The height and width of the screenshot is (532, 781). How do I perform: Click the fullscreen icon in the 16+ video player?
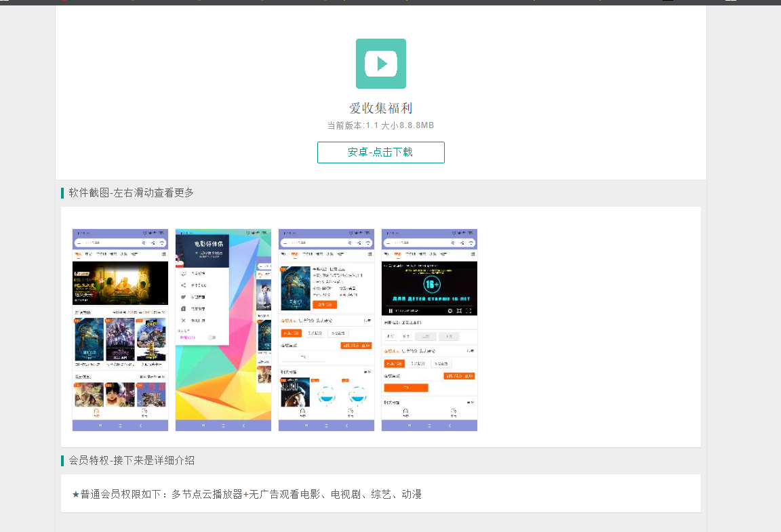(468, 310)
